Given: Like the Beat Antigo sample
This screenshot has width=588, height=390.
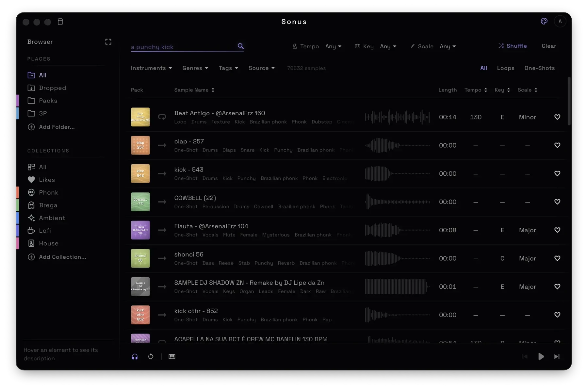Looking at the screenshot, I should 557,117.
